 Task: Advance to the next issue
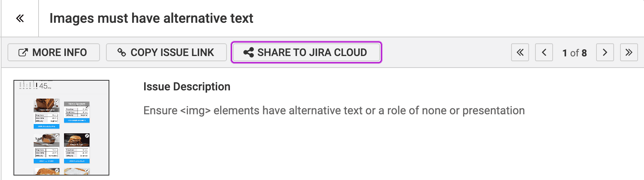pos(605,53)
